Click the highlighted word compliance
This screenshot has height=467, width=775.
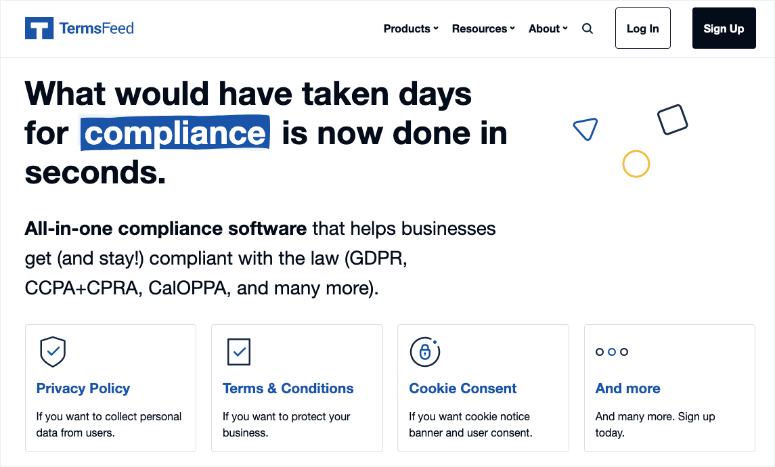[x=175, y=133]
